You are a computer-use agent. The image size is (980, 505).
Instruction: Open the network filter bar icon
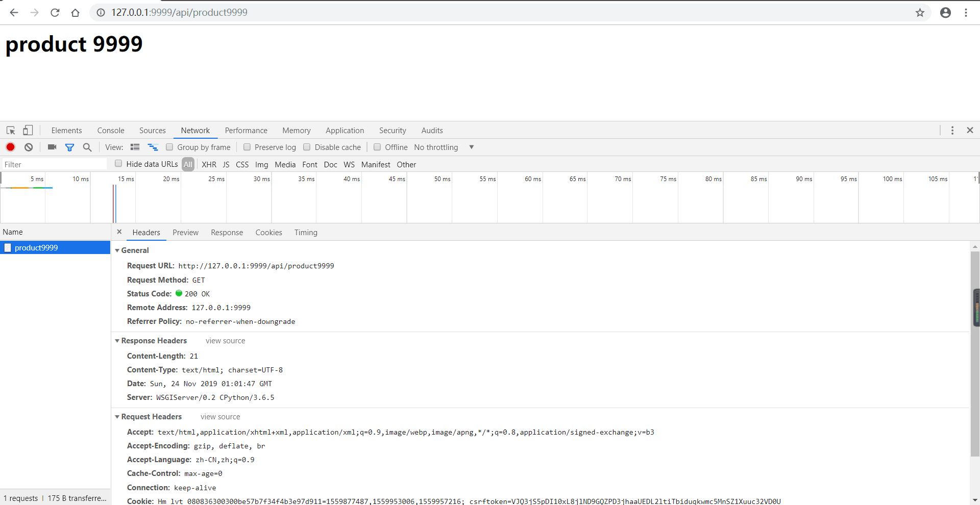pyautogui.click(x=70, y=147)
